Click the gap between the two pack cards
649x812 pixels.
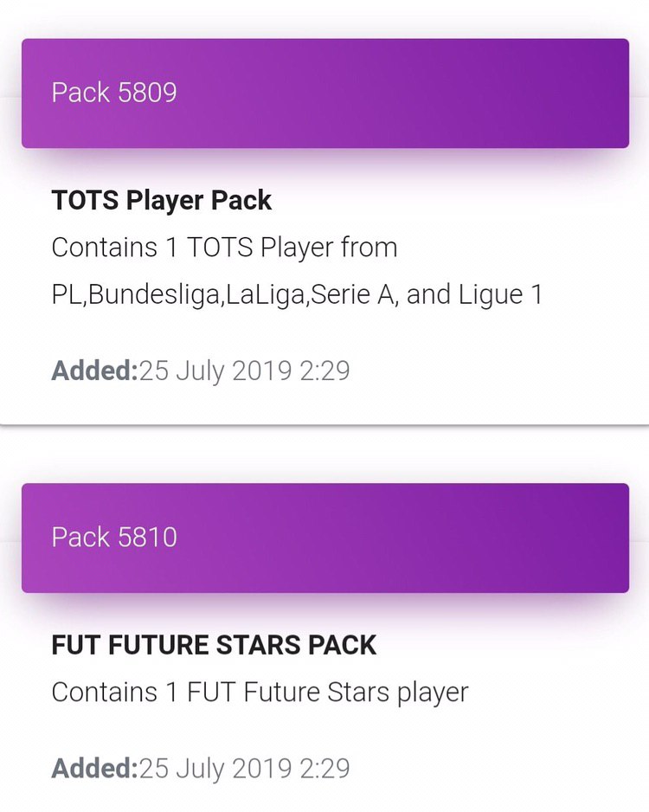tap(324, 452)
